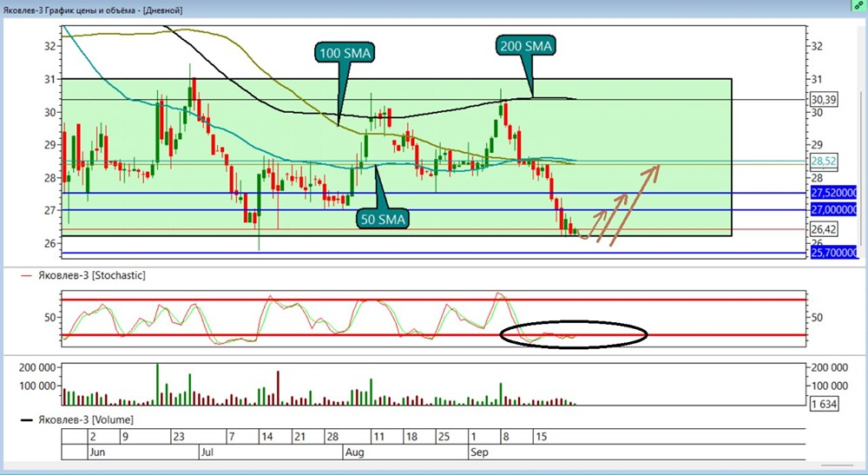Click the 'Sep' month label on the time axis
The image size is (868, 475).
pyautogui.click(x=479, y=452)
